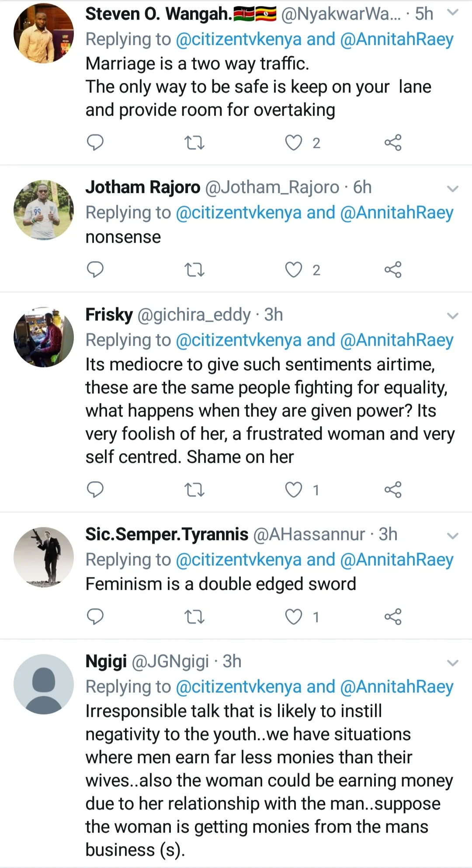Open @AnnitahRaey mention in Ngigi's reply

(397, 687)
